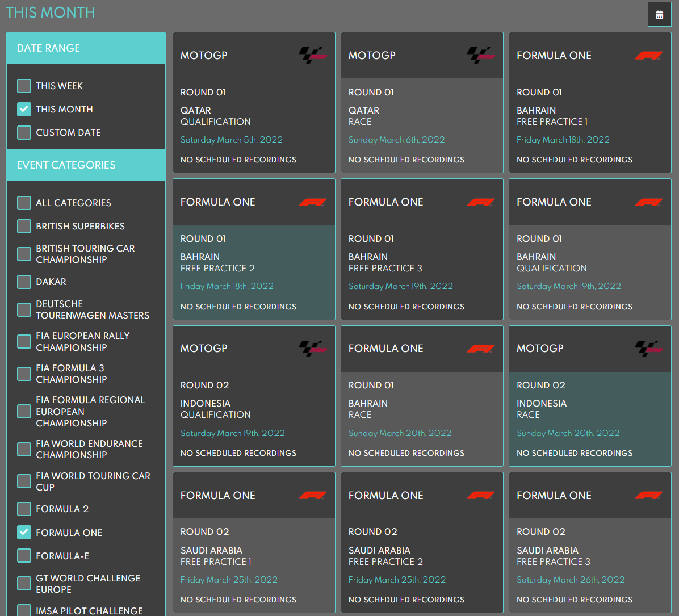Enable FIA European Rally Championship checkbox
Screen dimensions: 679x616
click(24, 341)
